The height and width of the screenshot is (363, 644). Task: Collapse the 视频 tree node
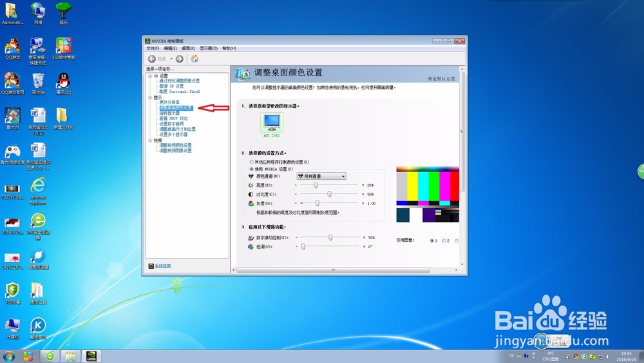(x=150, y=140)
